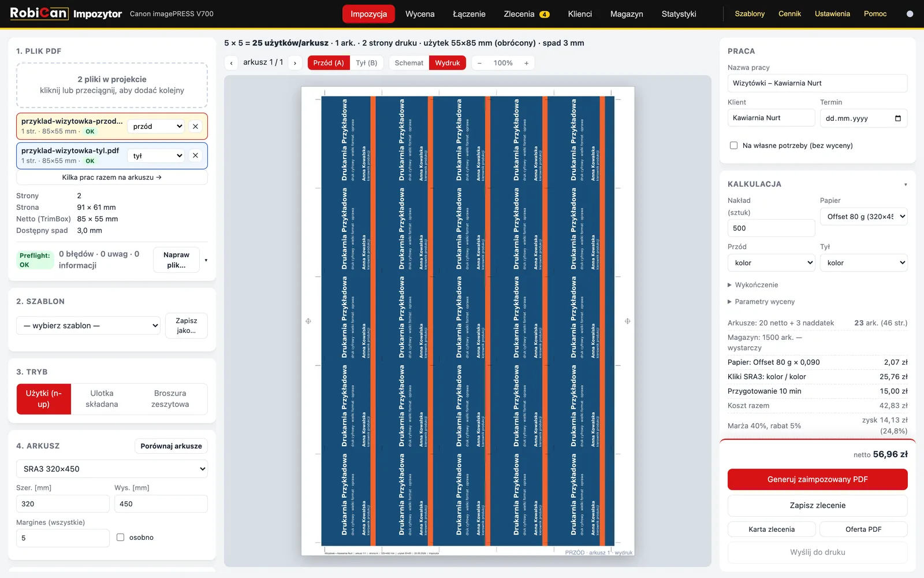Click Nazwa pracy input field

(x=818, y=83)
